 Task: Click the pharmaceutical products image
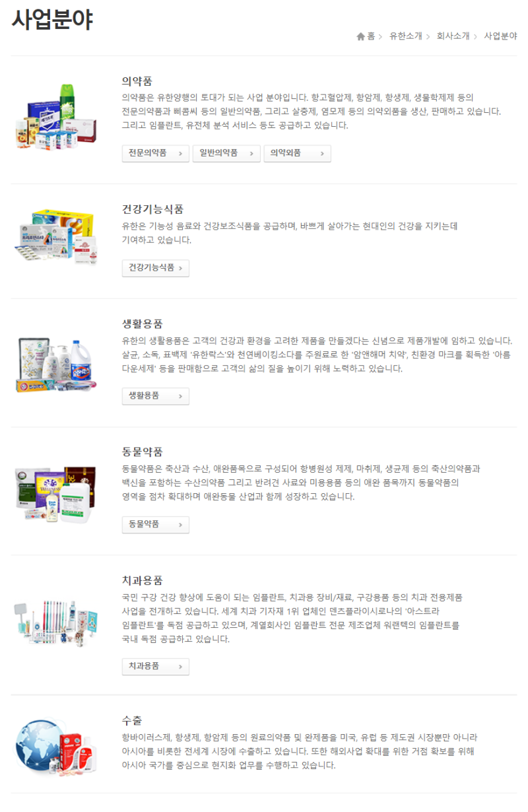pos(56,116)
